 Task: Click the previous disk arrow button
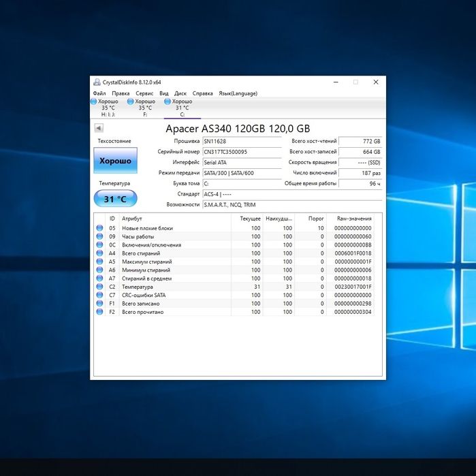tap(98, 128)
